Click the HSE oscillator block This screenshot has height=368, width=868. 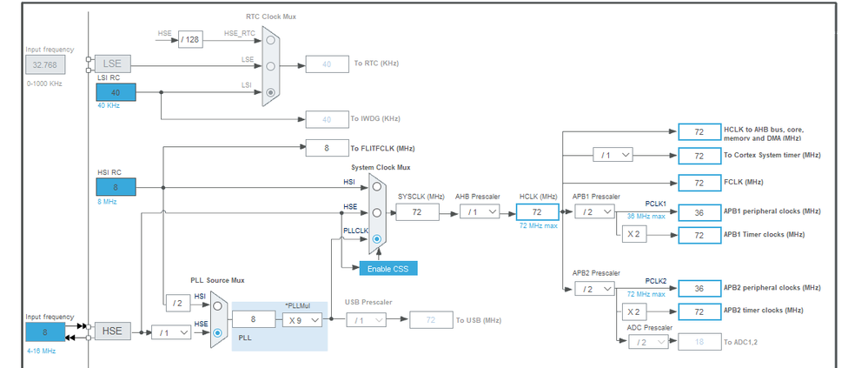pyautogui.click(x=112, y=331)
